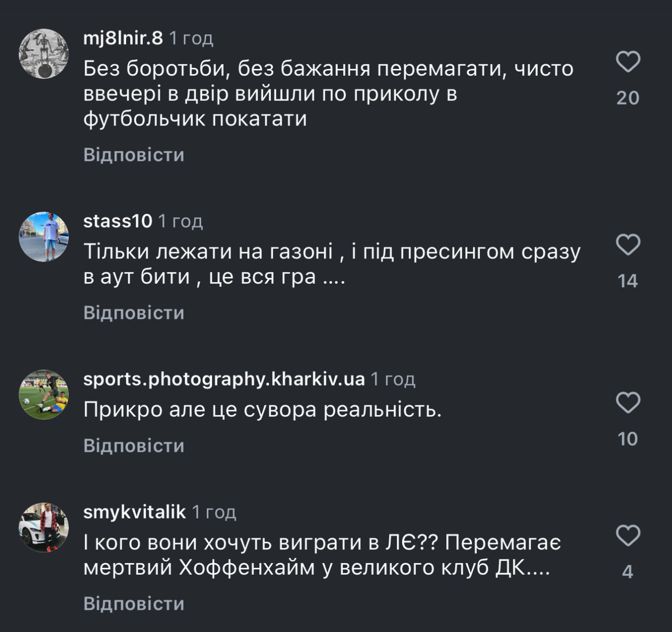Viewport: 672px width, 632px height.
Task: Open stass10 profile avatar
Action: pyautogui.click(x=44, y=236)
